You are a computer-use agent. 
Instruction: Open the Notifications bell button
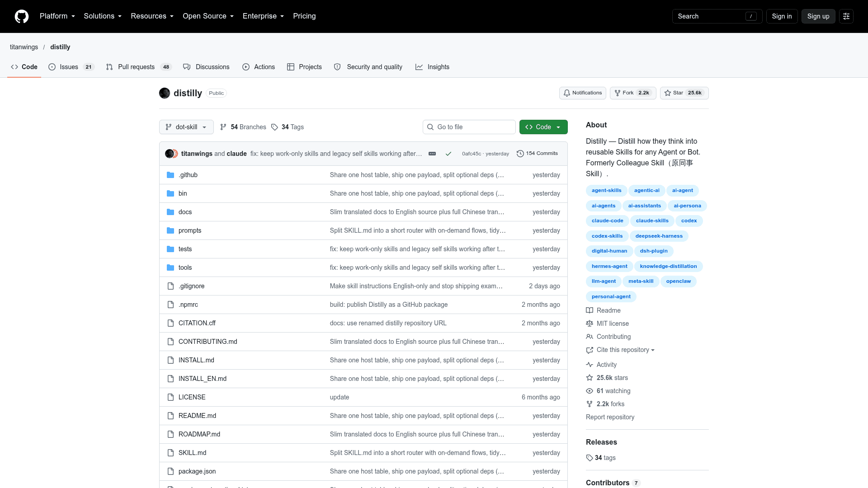coord(582,93)
